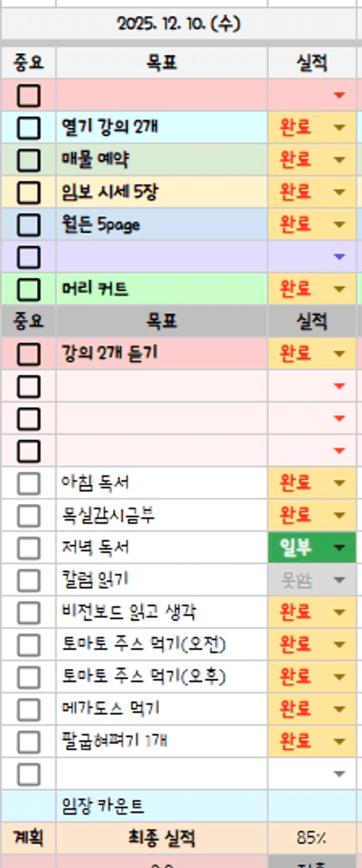The image size is (362, 868).
Task: Open the 저녁 독서 일부 status dropdown
Action: [x=339, y=548]
